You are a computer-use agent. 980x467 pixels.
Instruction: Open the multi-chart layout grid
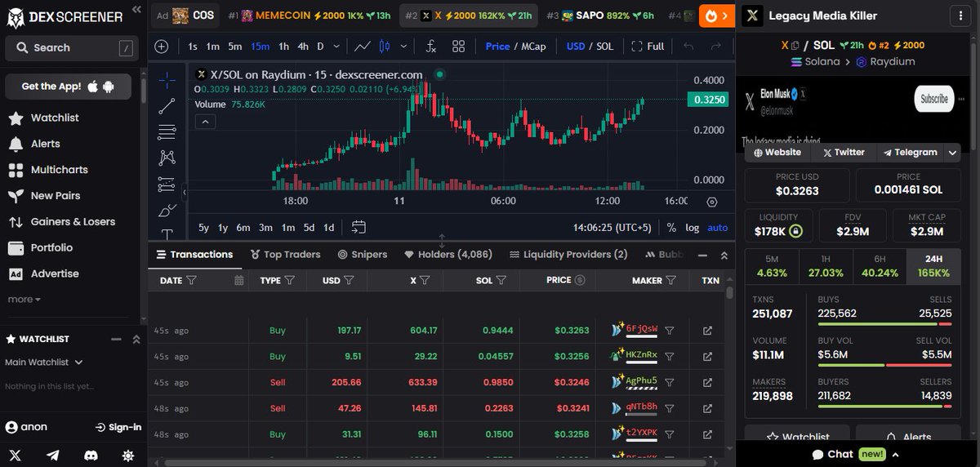pos(458,47)
